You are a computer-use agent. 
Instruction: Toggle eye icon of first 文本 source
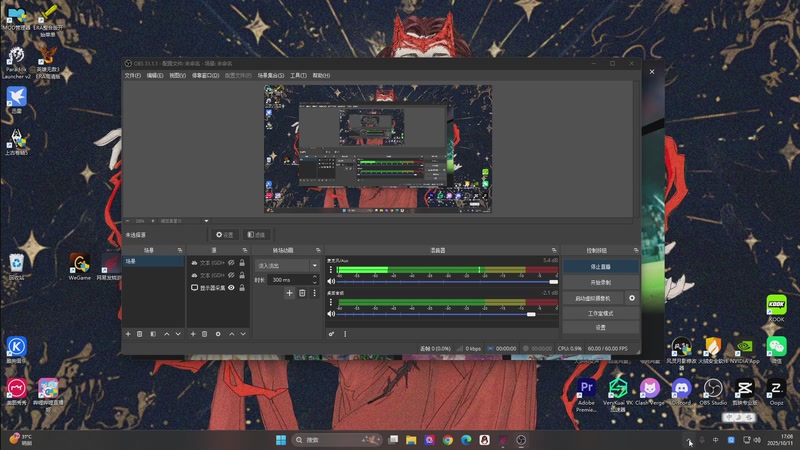231,262
